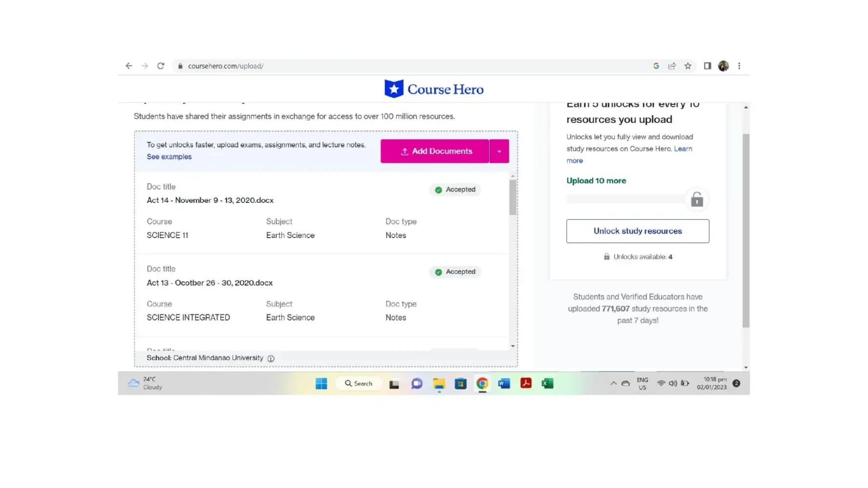Open Excel from the taskbar

547,384
